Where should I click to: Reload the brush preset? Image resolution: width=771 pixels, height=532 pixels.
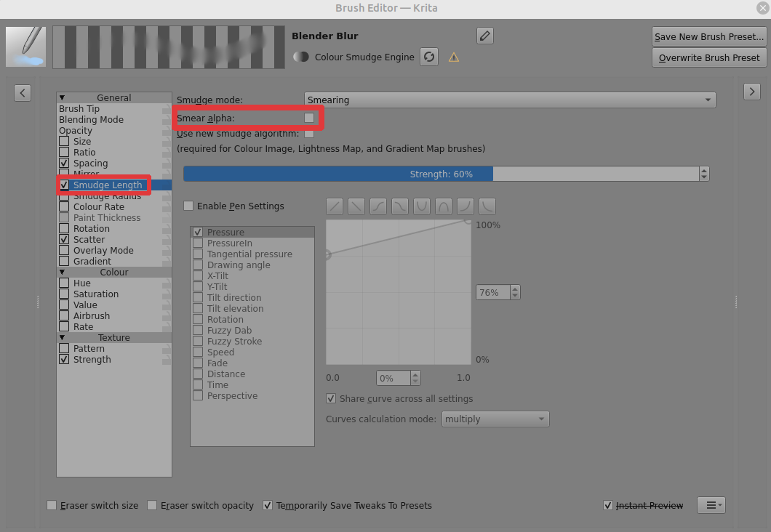[429, 57]
